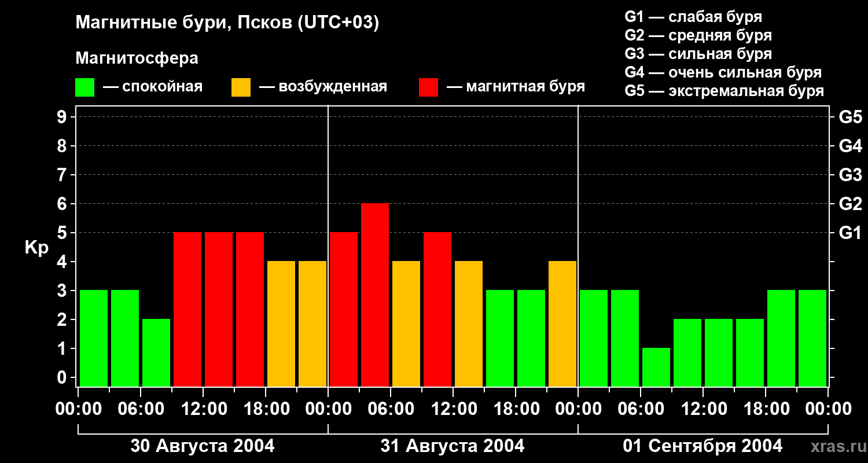
Task: Click the last orange bar of 31 Августа
Action: pyautogui.click(x=562, y=324)
